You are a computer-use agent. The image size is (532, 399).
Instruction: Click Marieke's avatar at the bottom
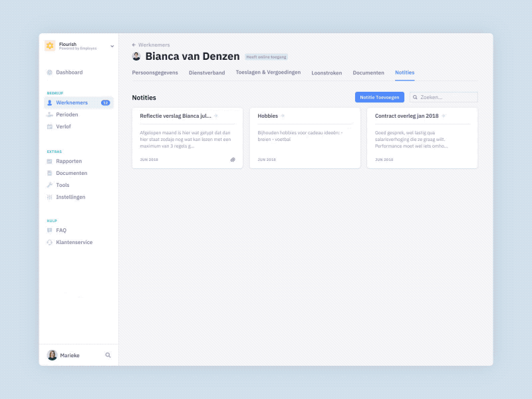pos(52,355)
